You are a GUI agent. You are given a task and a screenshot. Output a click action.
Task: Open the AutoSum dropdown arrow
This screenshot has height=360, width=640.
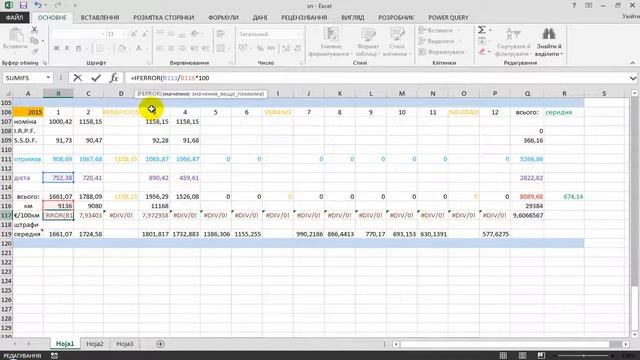pos(490,30)
